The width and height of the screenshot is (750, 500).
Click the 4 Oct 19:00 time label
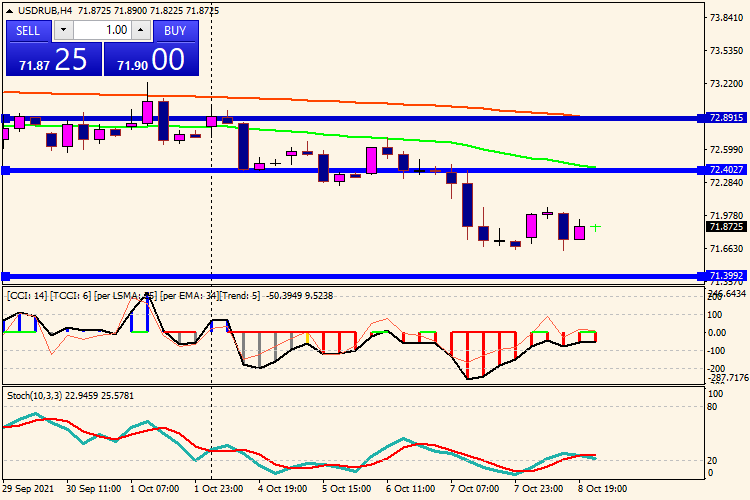[282, 489]
